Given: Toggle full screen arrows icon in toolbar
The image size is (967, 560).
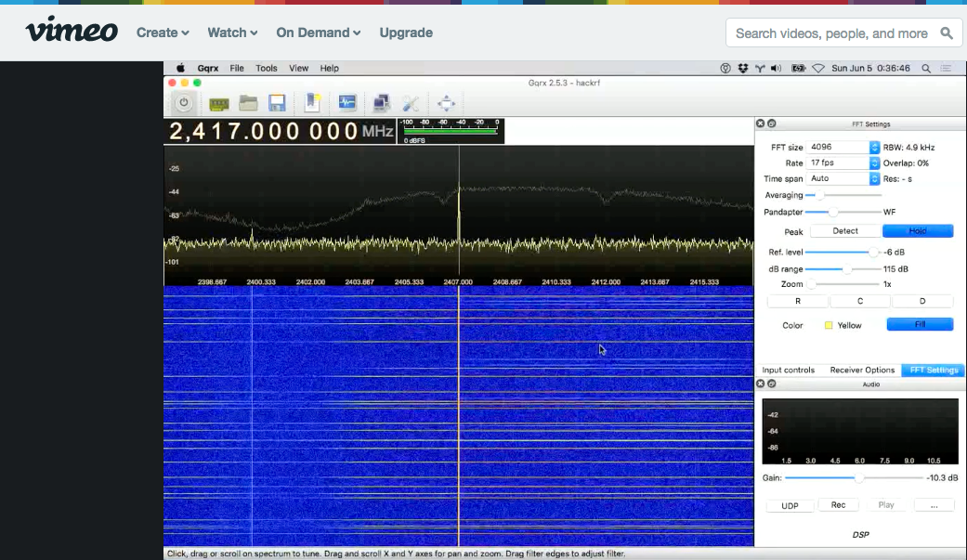Looking at the screenshot, I should point(446,103).
